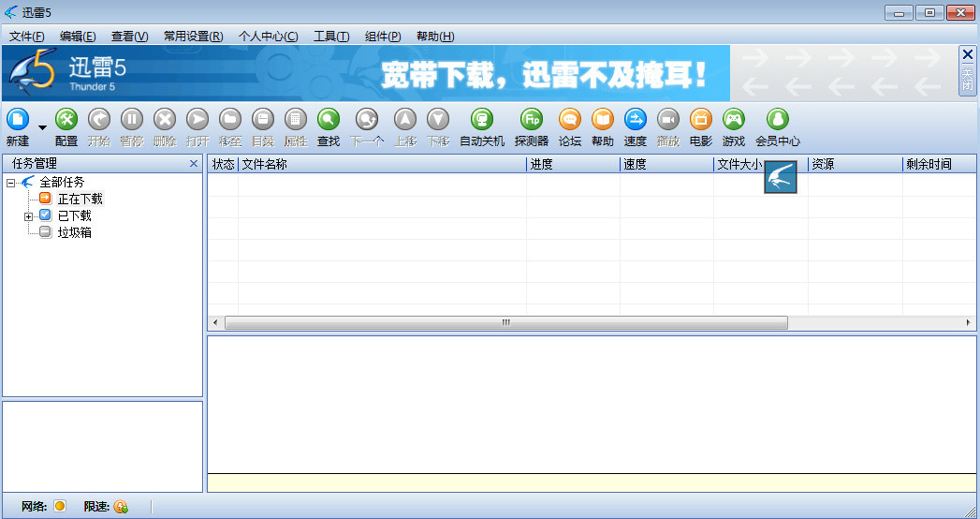Close the advertisement banner with 关闭

968,70
